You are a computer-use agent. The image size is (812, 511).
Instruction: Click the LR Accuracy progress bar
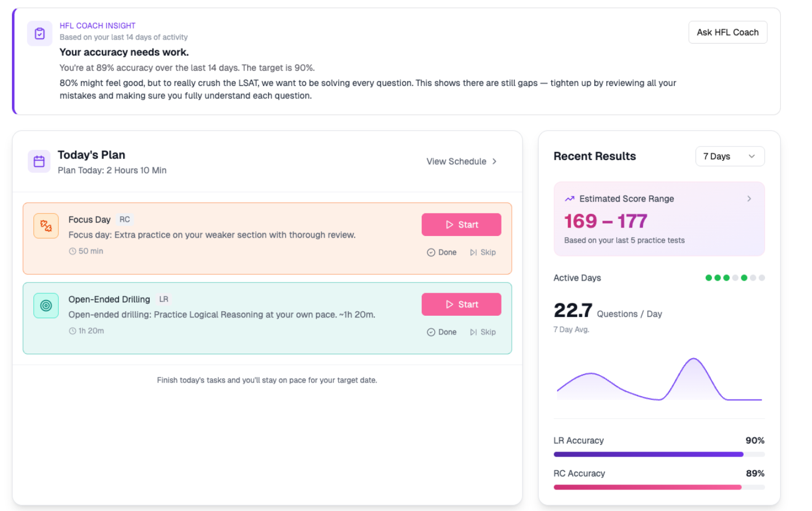(x=659, y=454)
